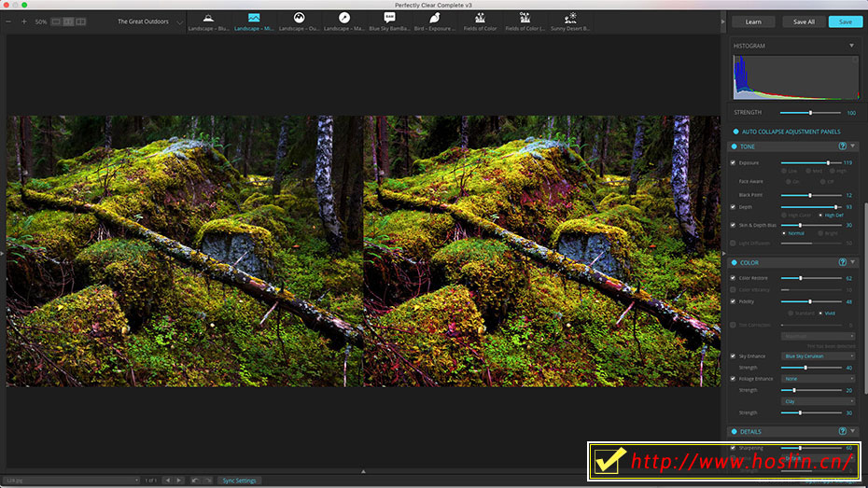Apply the first Fields of Color preset

pyautogui.click(x=480, y=22)
